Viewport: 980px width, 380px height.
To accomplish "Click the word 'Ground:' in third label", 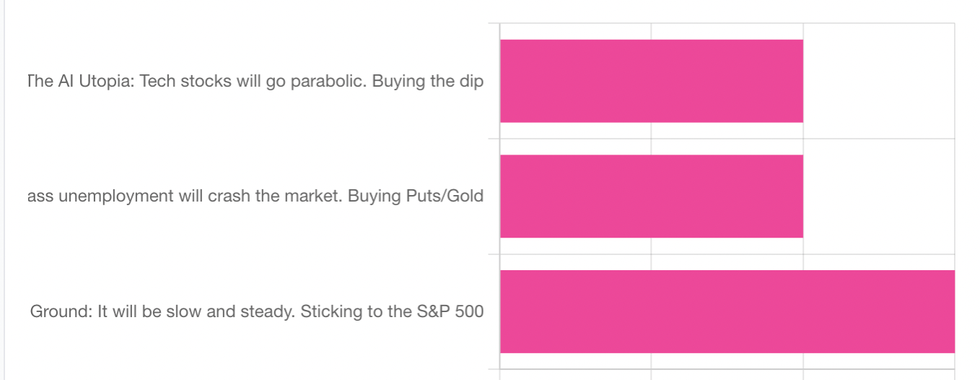I will click(56, 312).
